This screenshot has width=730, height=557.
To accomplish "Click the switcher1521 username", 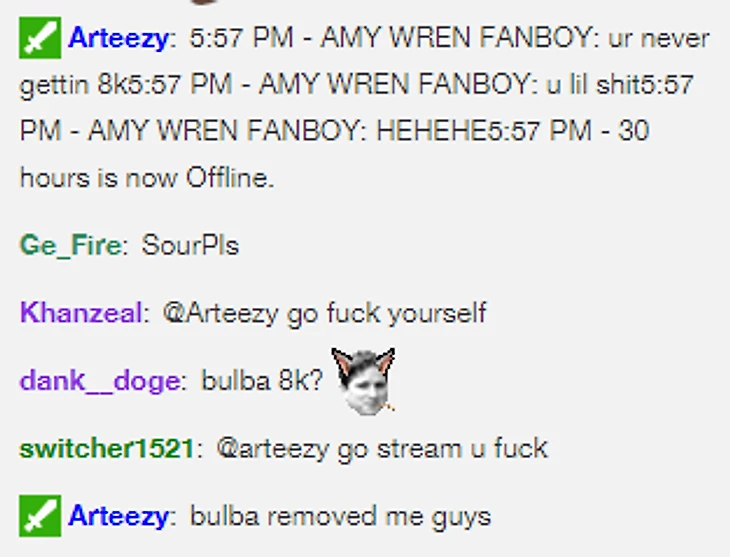I will (106, 448).
